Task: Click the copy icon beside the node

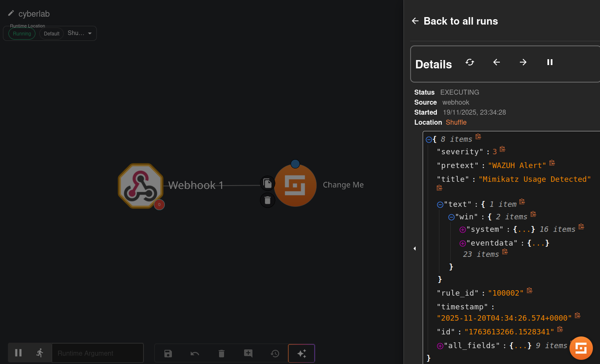Action: click(267, 183)
